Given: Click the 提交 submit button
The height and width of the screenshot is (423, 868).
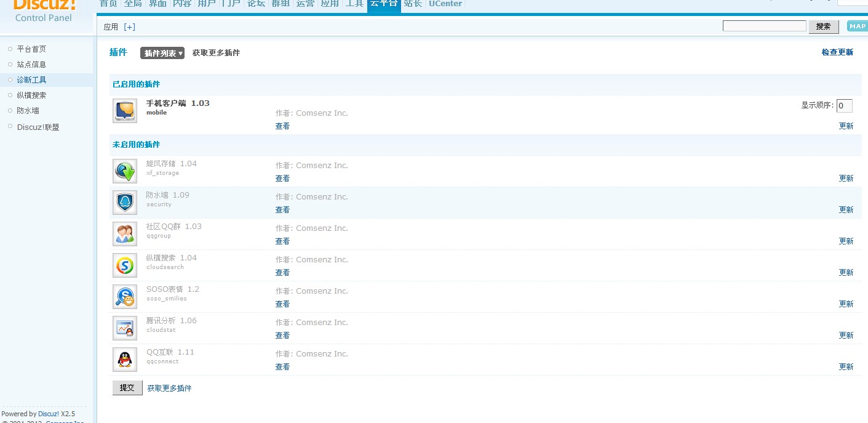Looking at the screenshot, I should click(x=127, y=388).
